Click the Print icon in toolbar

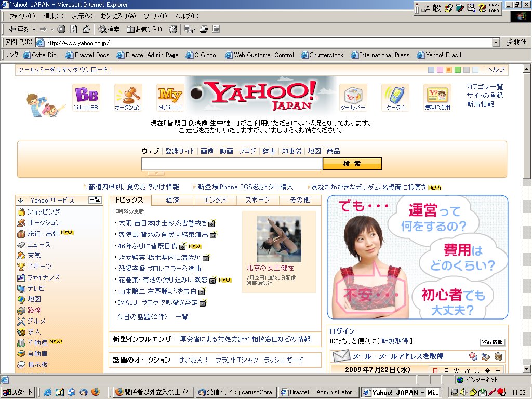[x=204, y=30]
